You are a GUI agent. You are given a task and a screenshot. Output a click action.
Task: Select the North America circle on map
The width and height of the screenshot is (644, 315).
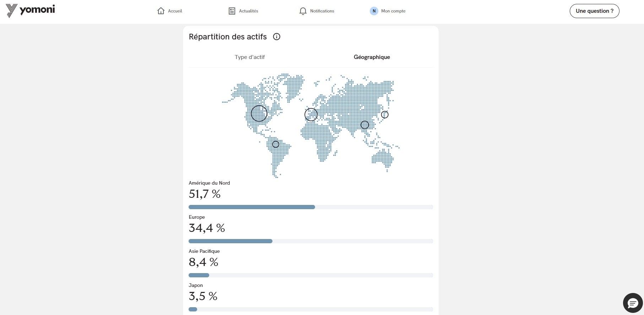(259, 114)
